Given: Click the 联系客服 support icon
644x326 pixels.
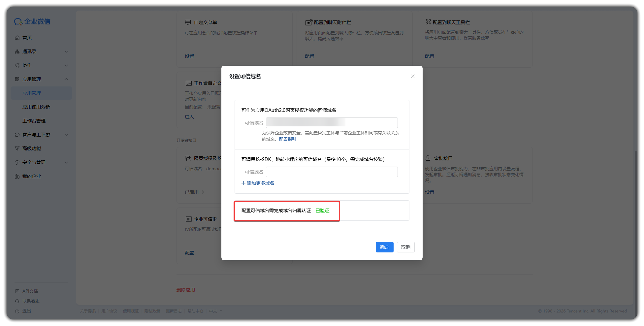Looking at the screenshot, I should (x=17, y=301).
